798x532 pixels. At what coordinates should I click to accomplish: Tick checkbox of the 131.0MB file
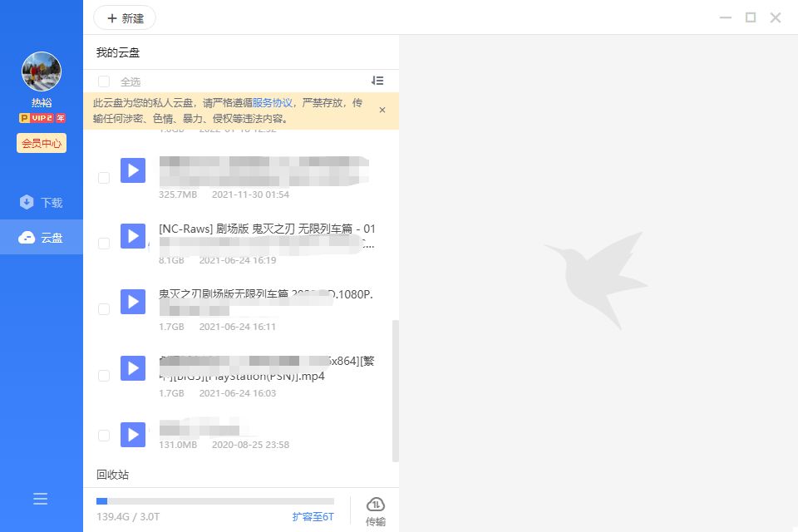(x=104, y=436)
